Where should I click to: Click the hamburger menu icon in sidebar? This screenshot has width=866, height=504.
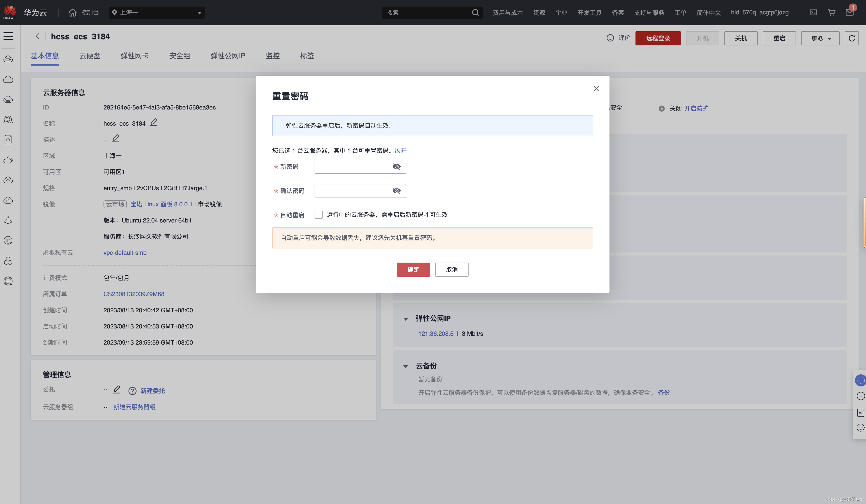point(8,36)
